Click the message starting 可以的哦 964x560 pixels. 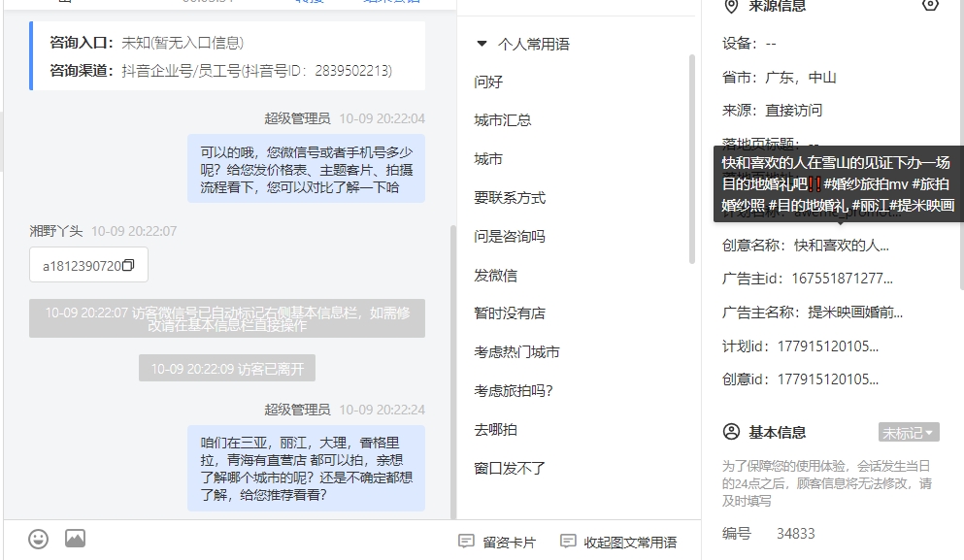(x=306, y=169)
